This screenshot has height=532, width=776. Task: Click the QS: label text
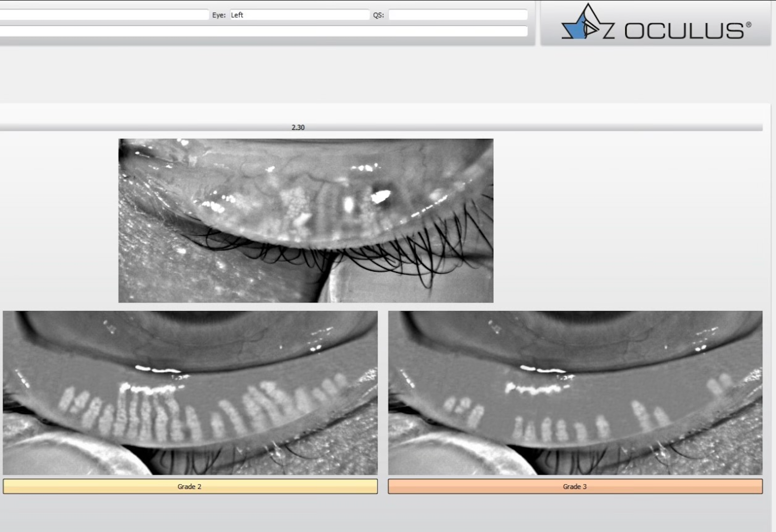click(378, 15)
